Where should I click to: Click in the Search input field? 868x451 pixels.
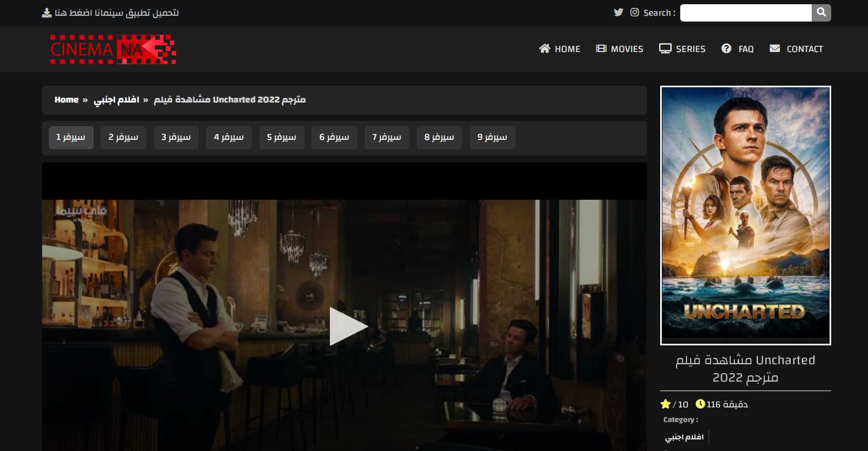[x=745, y=13]
